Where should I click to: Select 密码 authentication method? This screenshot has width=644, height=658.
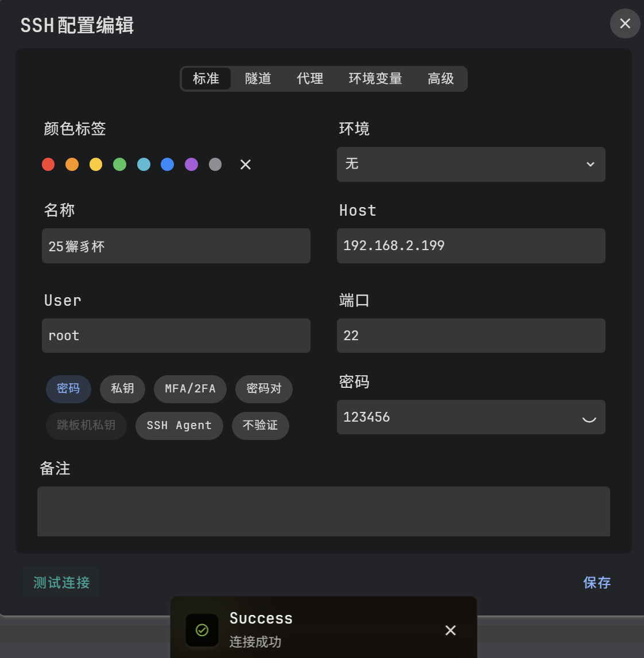[x=68, y=389]
